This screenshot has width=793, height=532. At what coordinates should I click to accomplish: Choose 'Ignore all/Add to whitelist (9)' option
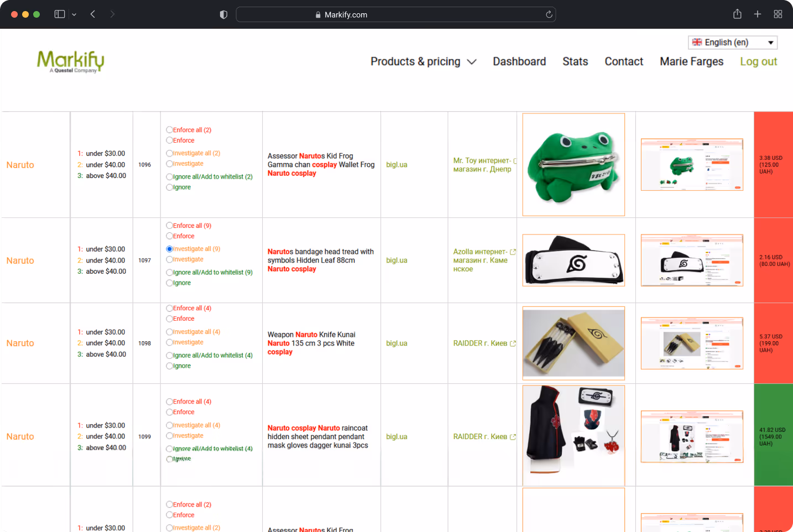pyautogui.click(x=170, y=273)
